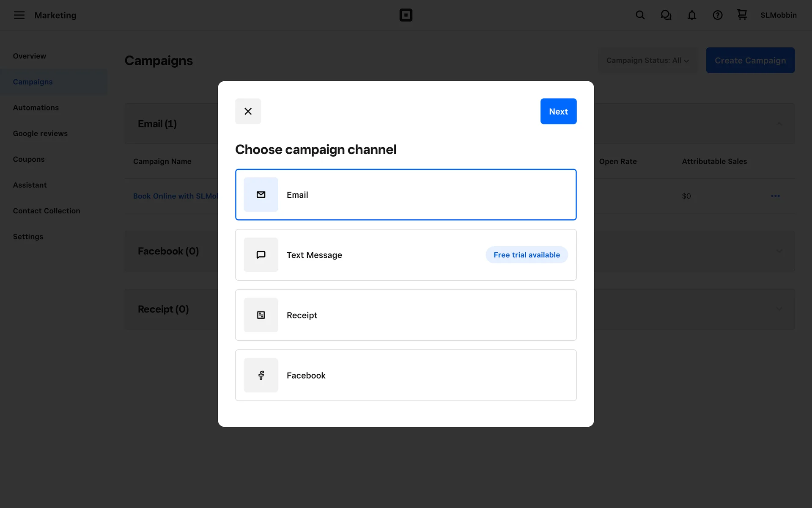Click the Next button
The image size is (812, 508).
[x=558, y=111]
